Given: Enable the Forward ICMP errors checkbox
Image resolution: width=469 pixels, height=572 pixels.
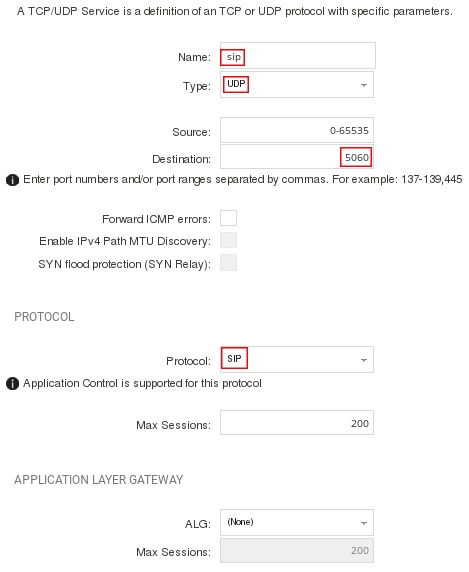Looking at the screenshot, I should tap(228, 218).
